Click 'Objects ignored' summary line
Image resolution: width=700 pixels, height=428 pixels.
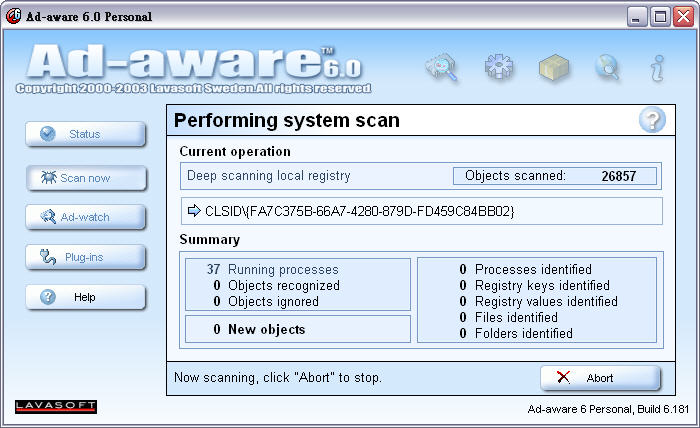pos(266,301)
